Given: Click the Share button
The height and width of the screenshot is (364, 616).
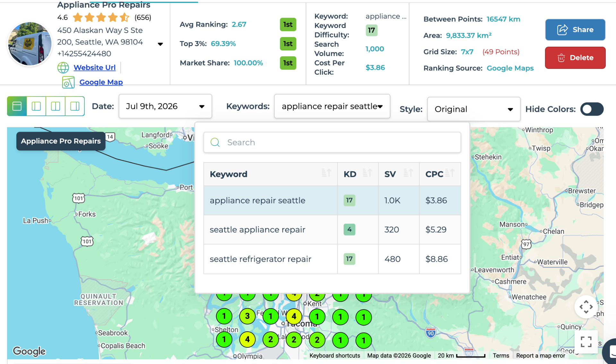Looking at the screenshot, I should coord(575,30).
